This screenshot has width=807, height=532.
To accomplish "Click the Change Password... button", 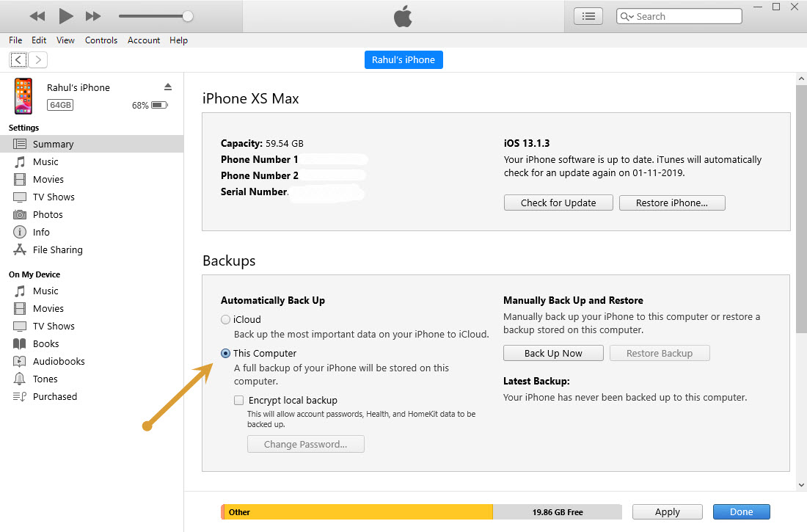I will tap(306, 444).
